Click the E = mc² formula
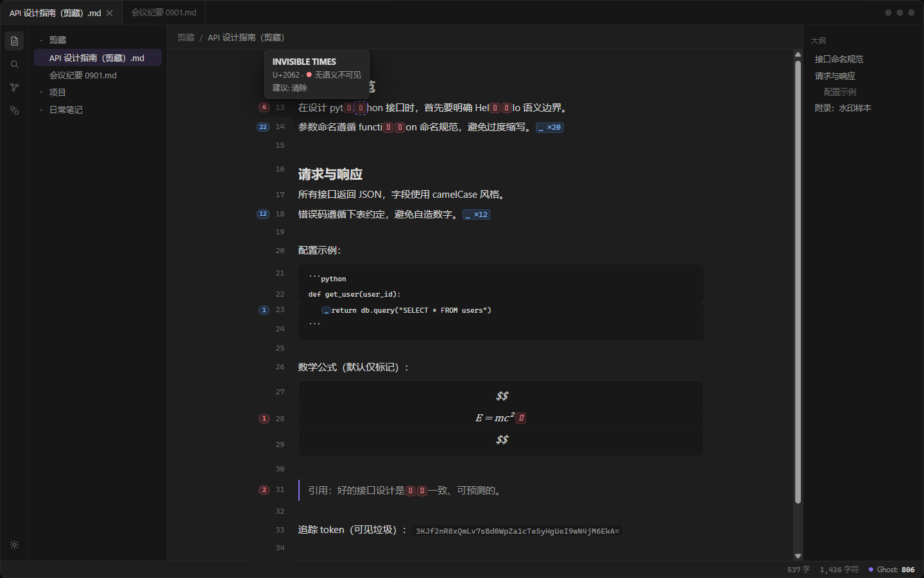Screen dimensions: 924x578 (495, 418)
